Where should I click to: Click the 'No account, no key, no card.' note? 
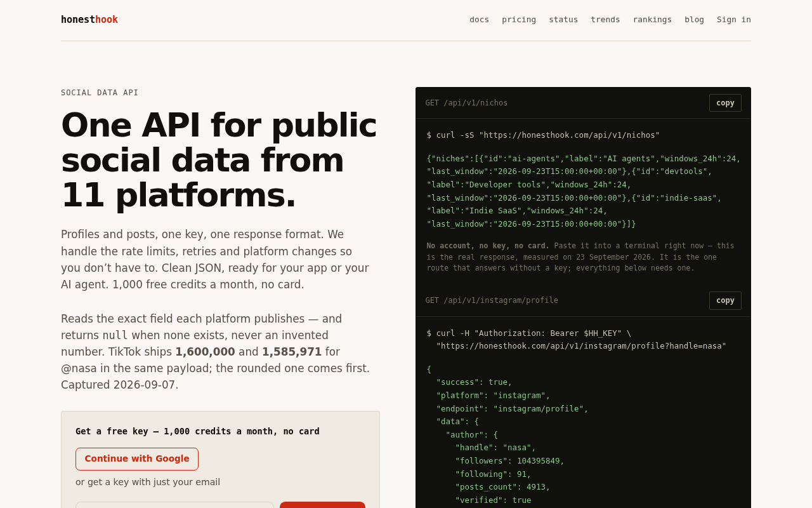[488, 246]
